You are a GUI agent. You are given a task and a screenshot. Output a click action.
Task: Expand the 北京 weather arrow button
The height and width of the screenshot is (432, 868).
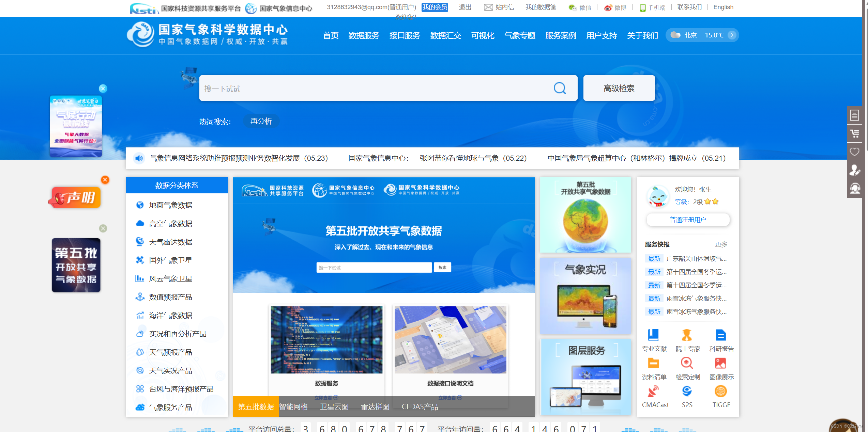tap(732, 35)
